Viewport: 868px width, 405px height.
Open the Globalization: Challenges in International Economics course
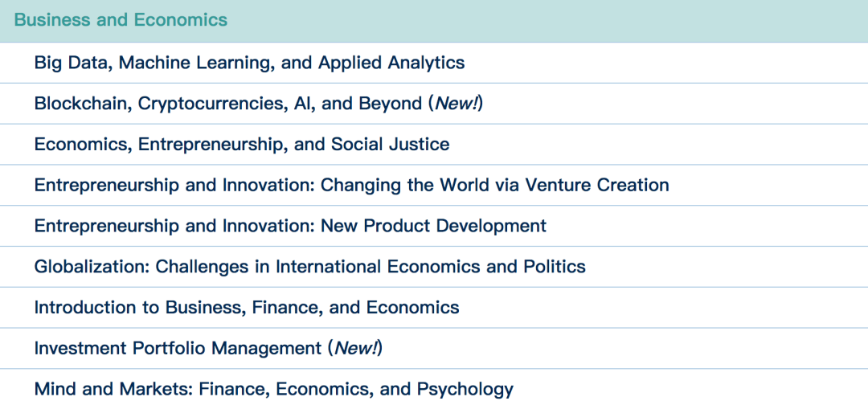click(309, 267)
